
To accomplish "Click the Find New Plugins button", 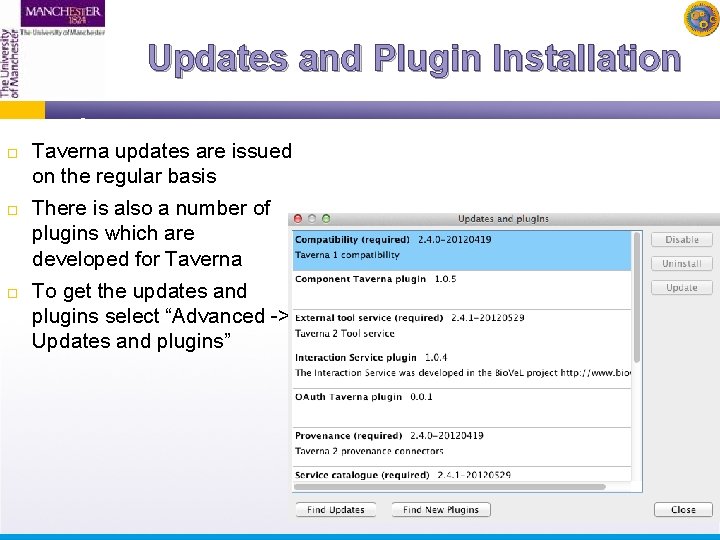I will click(441, 510).
